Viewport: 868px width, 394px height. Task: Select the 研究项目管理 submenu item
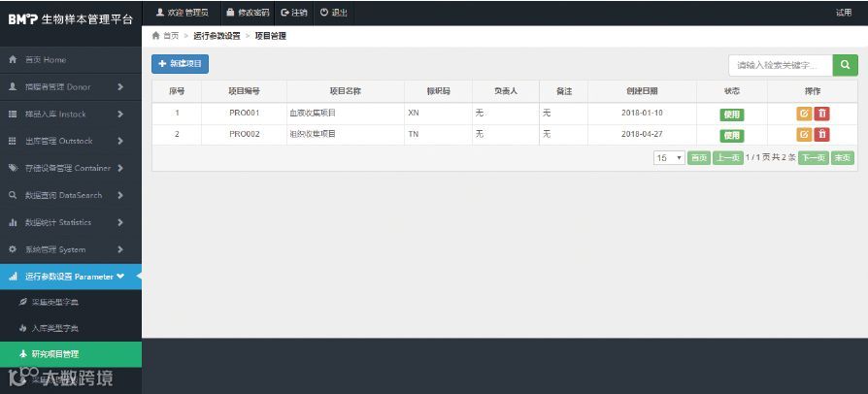(x=71, y=354)
